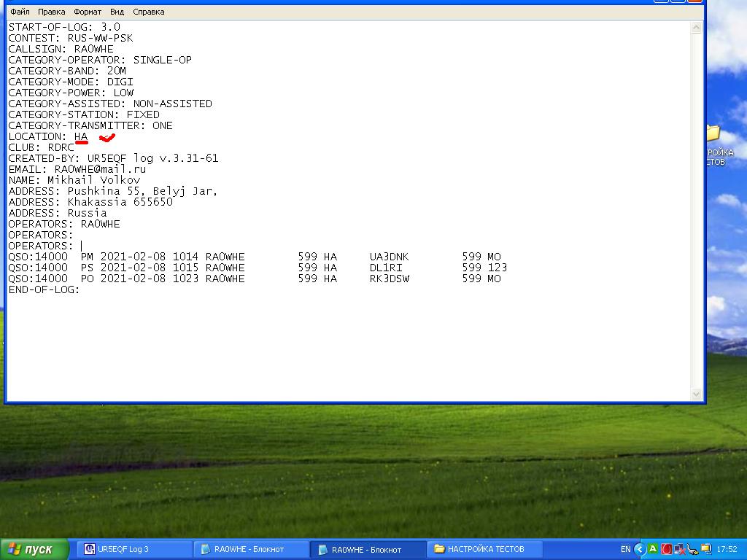Viewport: 747px width, 560px height.
Task: Expand hidden tray icons with the arrow
Action: coord(640,549)
